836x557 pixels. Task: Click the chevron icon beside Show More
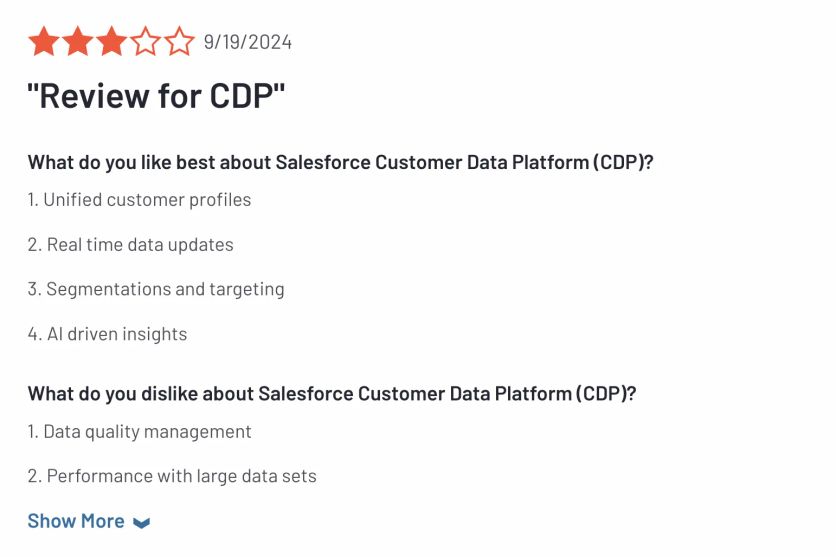coord(141,522)
